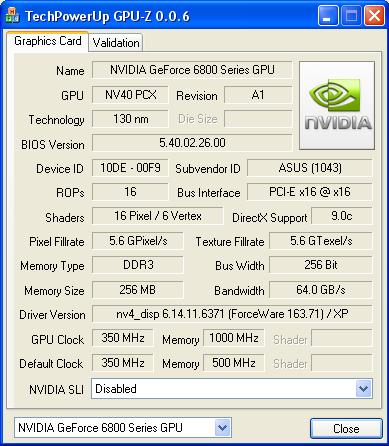
Task: Click the Memory Size 256 MB value
Action: [138, 290]
